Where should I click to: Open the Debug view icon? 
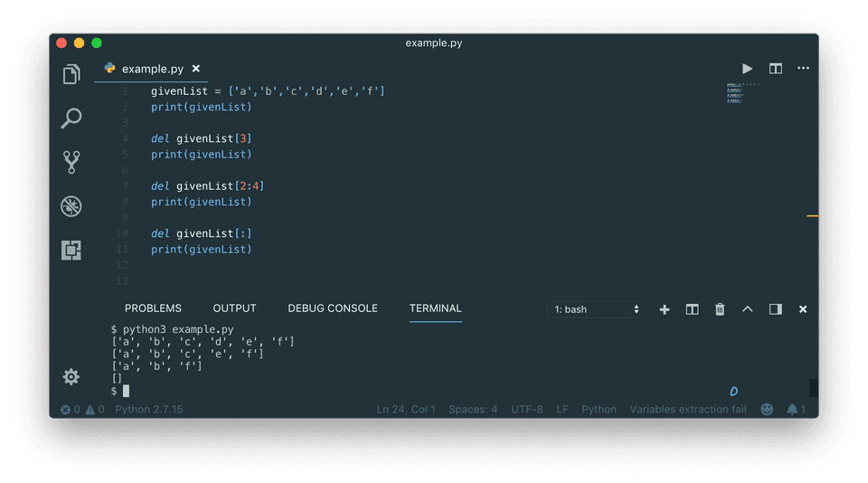71,206
